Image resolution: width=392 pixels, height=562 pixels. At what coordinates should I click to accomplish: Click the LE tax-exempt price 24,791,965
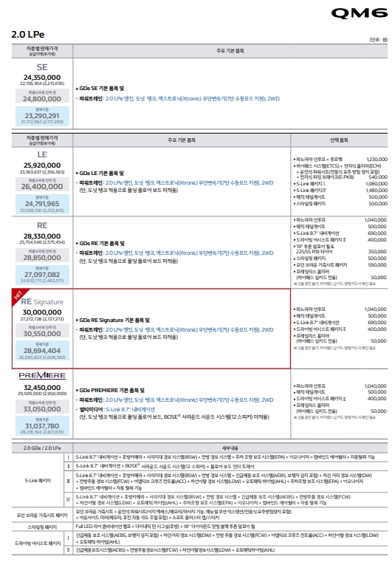pyautogui.click(x=42, y=204)
